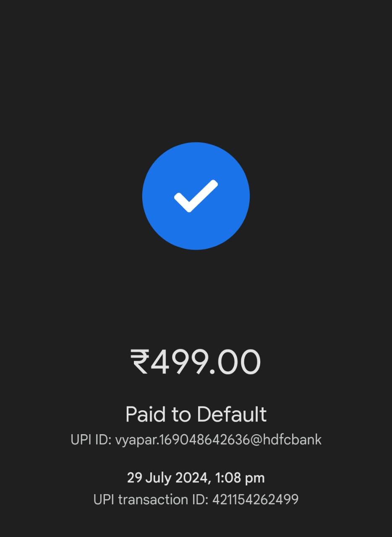Click the @hdfcbank handle
Image resolution: width=392 pixels, height=537 pixels.
tap(288, 440)
